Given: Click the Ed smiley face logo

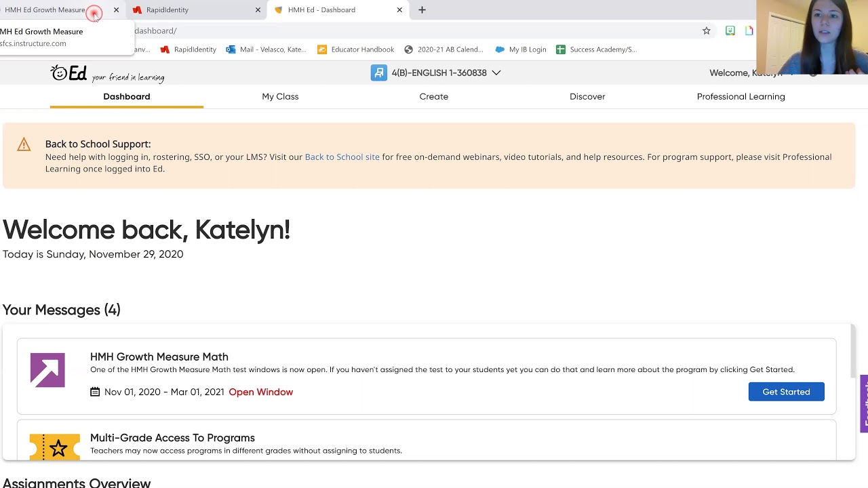Looking at the screenshot, I should point(68,73).
